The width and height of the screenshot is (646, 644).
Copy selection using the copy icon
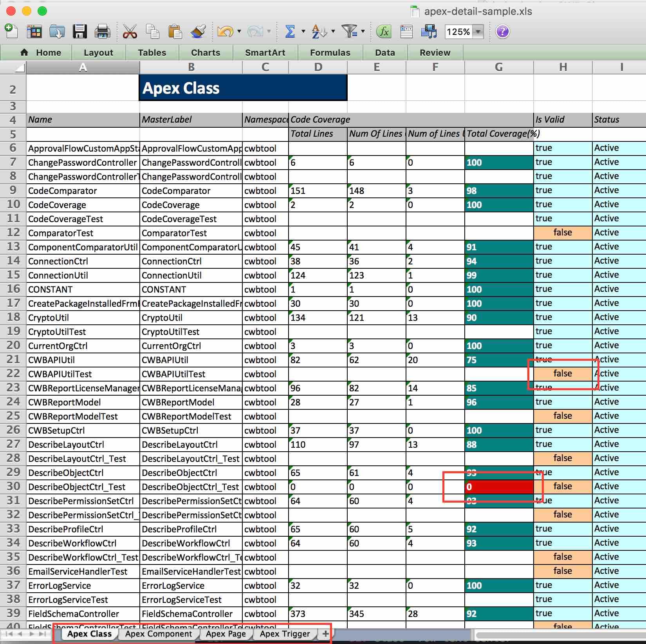[x=152, y=31]
